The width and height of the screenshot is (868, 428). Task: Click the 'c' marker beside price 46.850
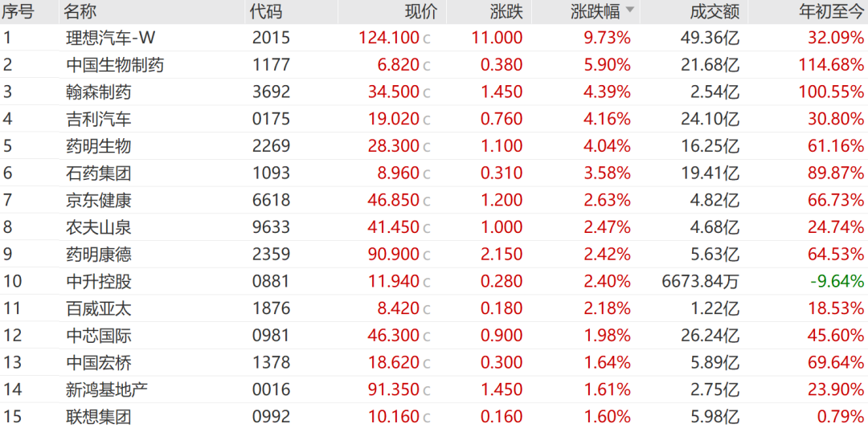coord(427,201)
